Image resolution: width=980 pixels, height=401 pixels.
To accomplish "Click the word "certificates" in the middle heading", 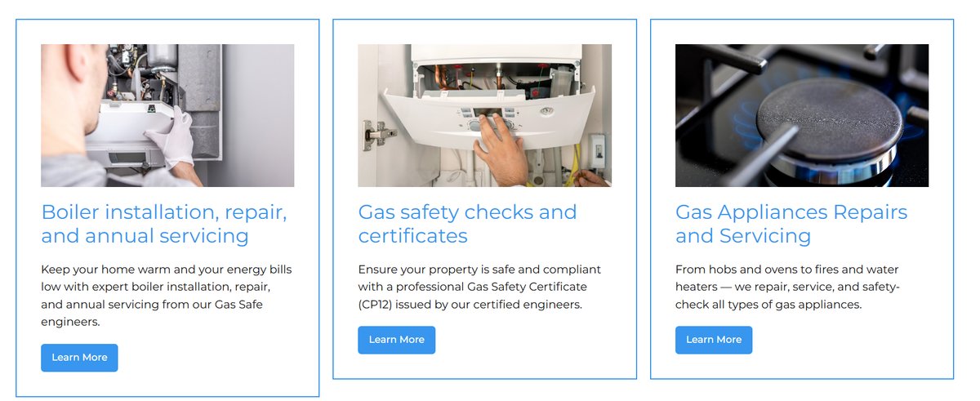I will (x=412, y=236).
